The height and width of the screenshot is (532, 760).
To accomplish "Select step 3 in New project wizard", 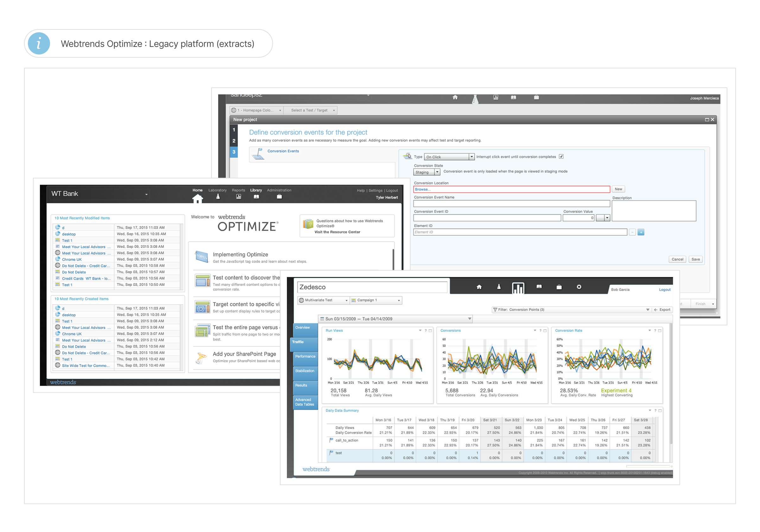I will [x=234, y=152].
